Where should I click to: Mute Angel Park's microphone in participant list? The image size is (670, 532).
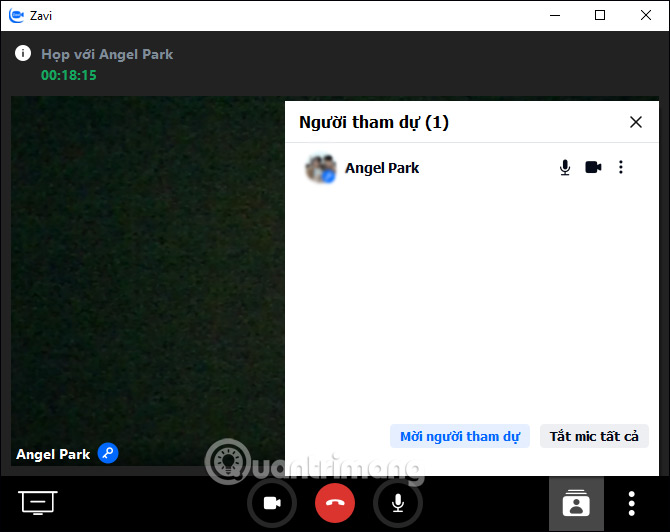(x=564, y=167)
